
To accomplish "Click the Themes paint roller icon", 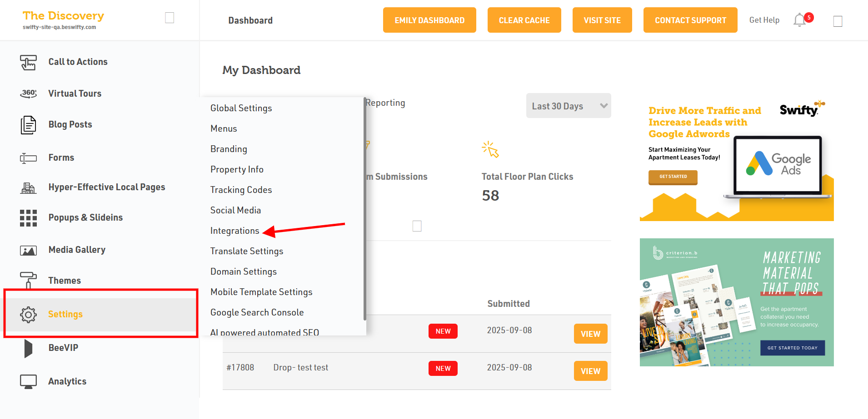I will 28,280.
